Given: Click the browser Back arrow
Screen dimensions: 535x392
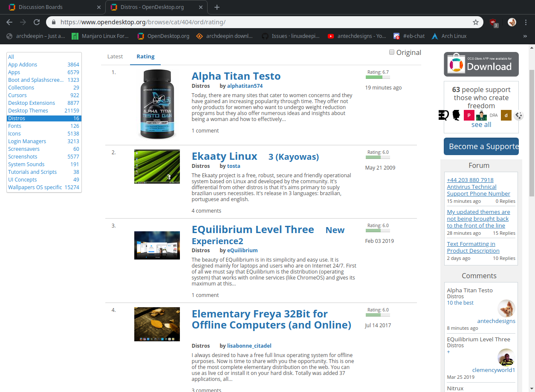Looking at the screenshot, I should [9, 22].
